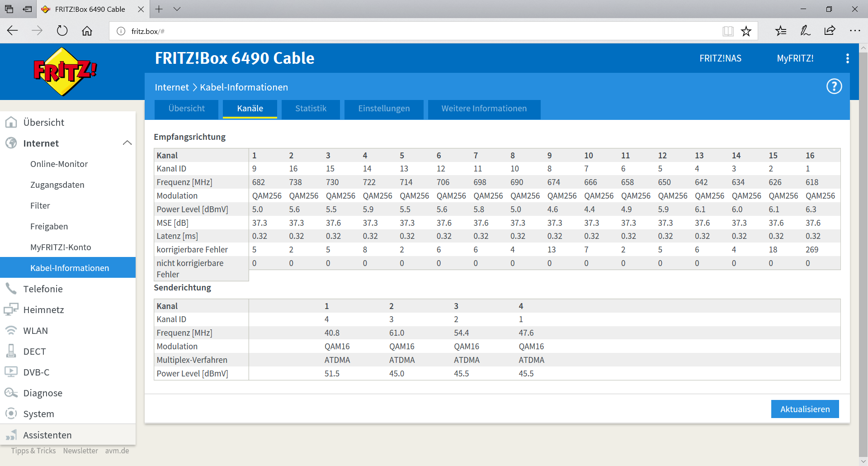Open the help question mark icon
Viewport: 868px width, 466px height.
834,86
